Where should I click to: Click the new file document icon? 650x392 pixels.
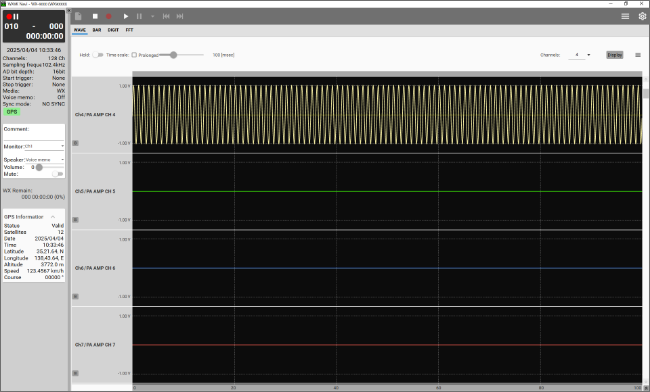pyautogui.click(x=78, y=16)
